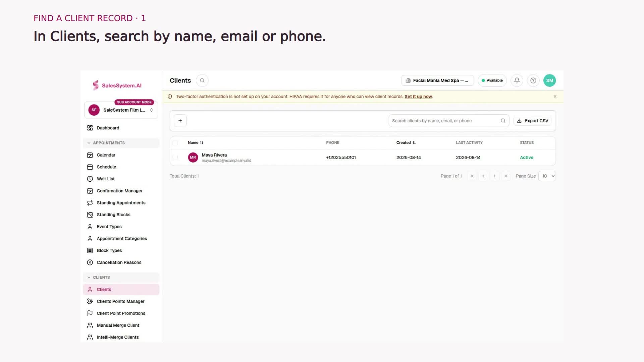The image size is (644, 362).
Task: Click the Active status of Maya Rivera
Action: (x=526, y=158)
